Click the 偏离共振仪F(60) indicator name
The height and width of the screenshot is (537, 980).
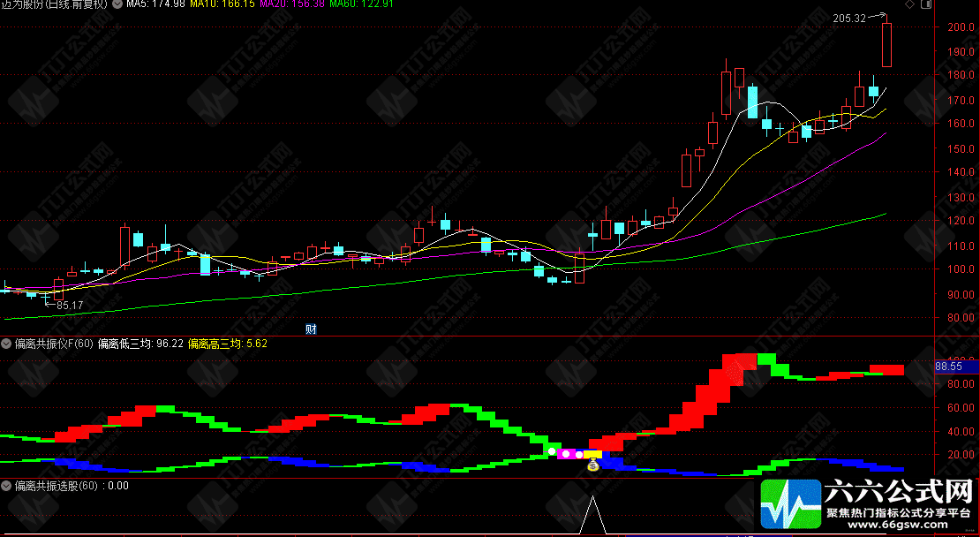(54, 344)
